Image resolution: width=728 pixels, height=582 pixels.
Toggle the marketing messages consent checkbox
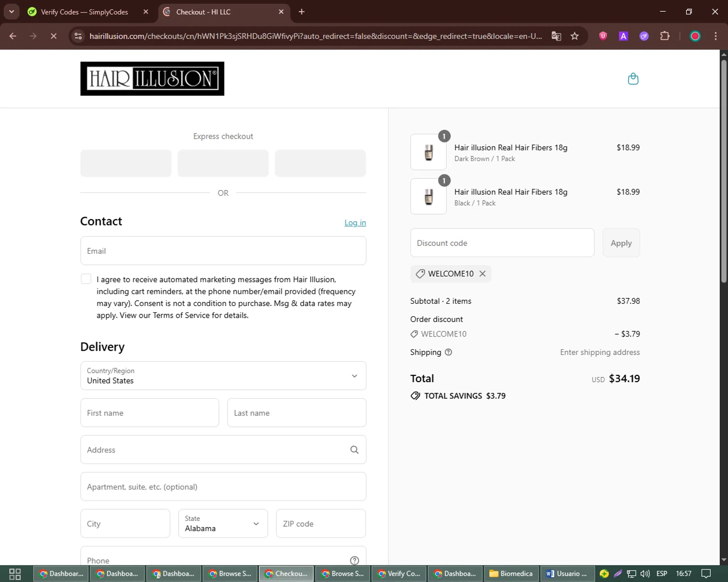(86, 279)
